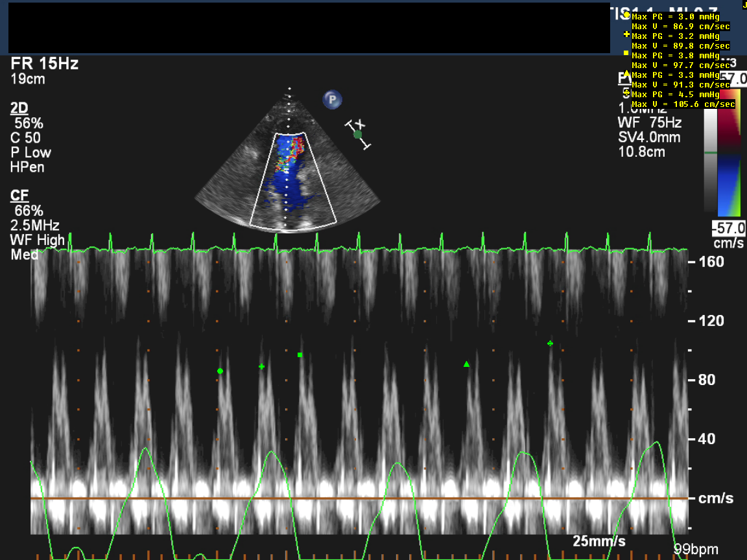Select green square marker on Doppler waveform
The image size is (747, 560).
pyautogui.click(x=300, y=355)
